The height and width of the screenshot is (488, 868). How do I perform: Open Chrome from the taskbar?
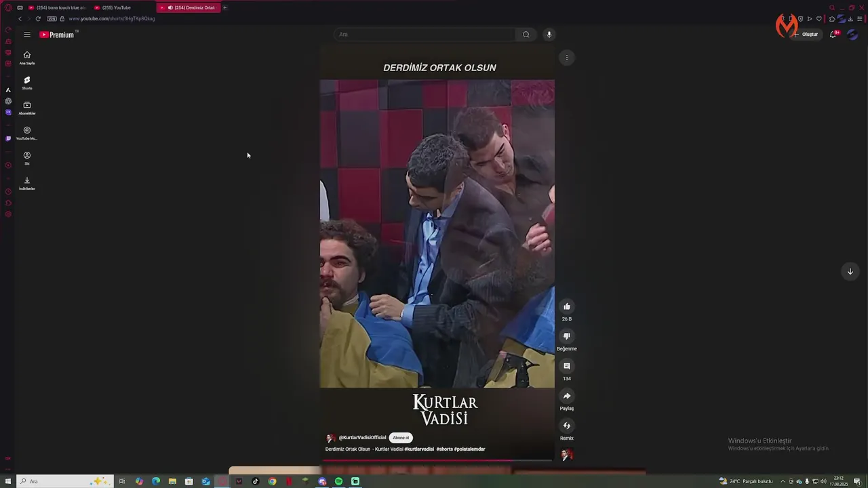[272, 481]
